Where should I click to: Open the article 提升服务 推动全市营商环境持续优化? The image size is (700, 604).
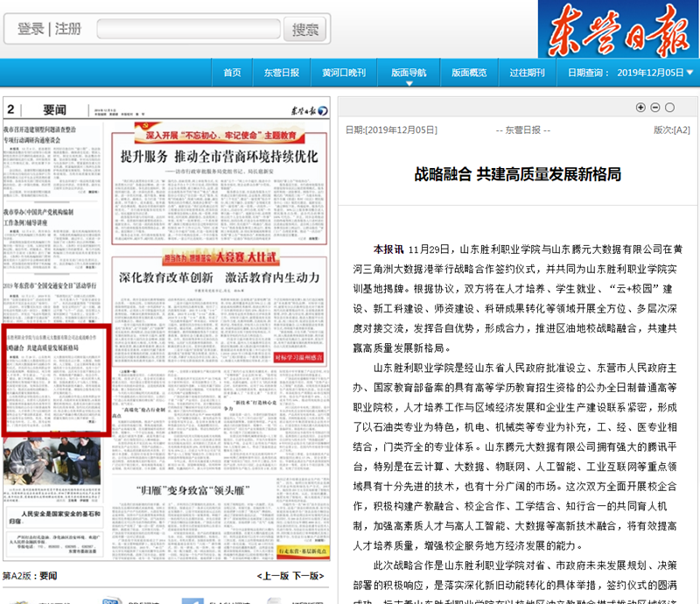[220, 157]
